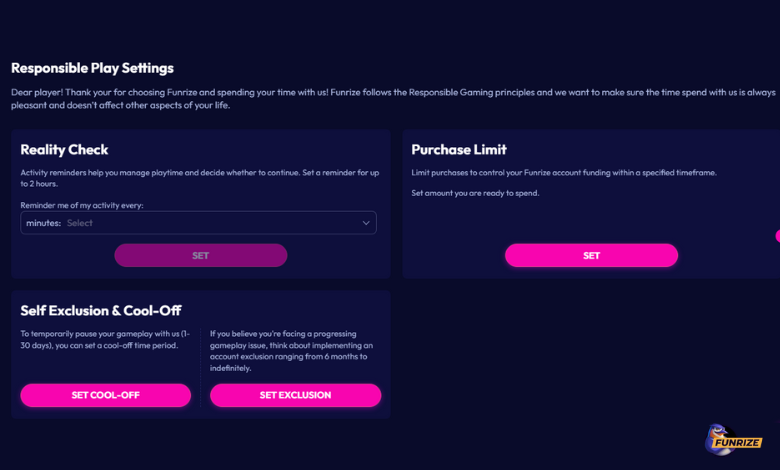Click the "Dear player!" intro paragraph
Image resolution: width=780 pixels, height=470 pixels.
[390, 98]
